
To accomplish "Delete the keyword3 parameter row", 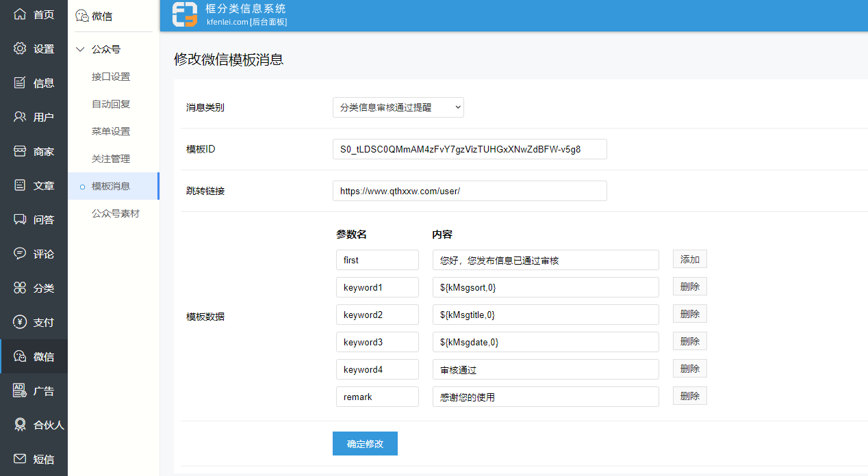I will 689,341.
